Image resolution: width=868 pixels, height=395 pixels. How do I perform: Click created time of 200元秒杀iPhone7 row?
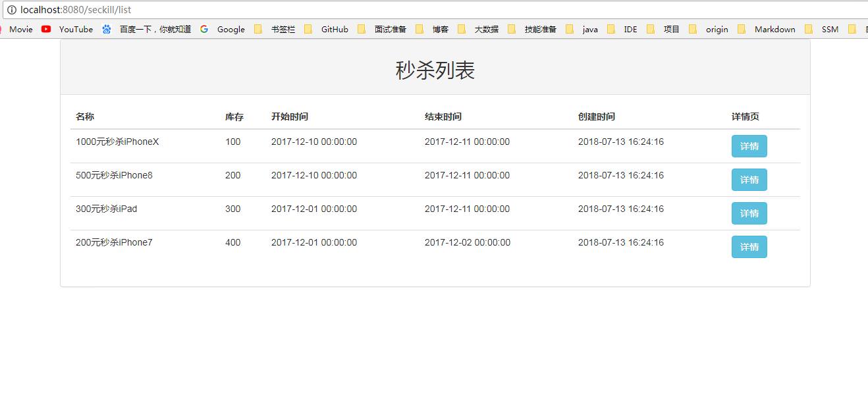[x=621, y=242]
